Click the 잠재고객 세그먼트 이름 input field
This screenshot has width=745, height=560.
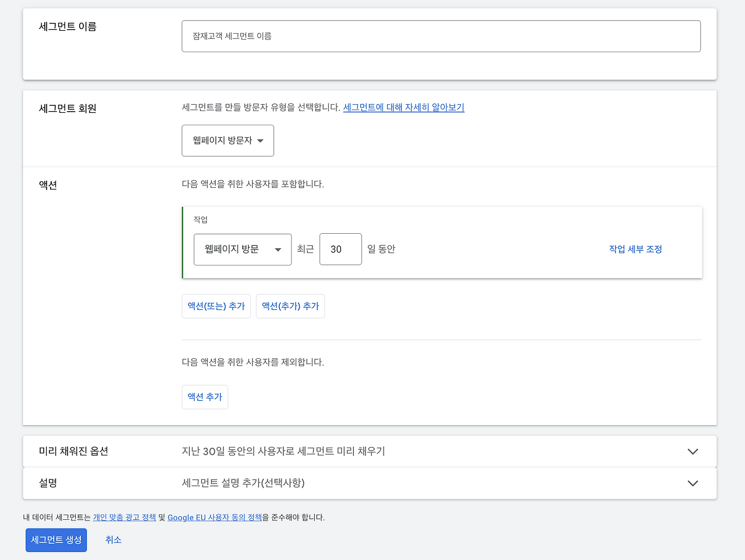pos(441,35)
